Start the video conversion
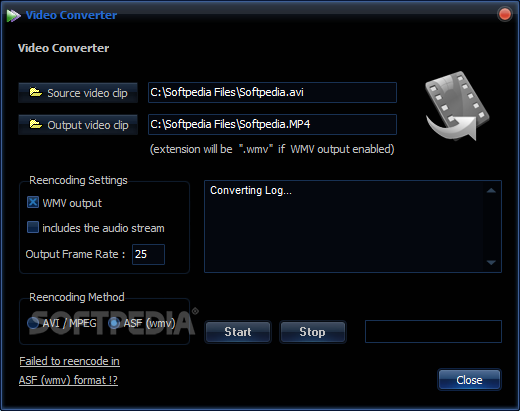 coord(238,332)
